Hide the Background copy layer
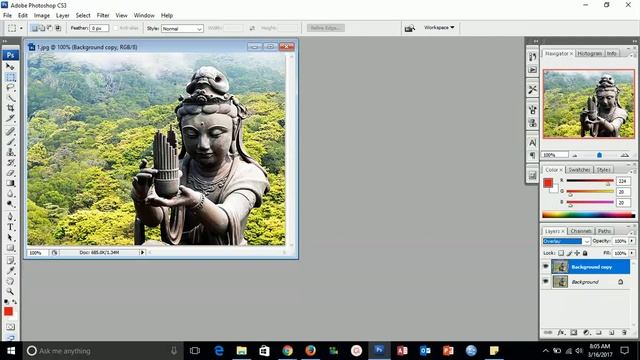This screenshot has width=640, height=360. click(546, 267)
